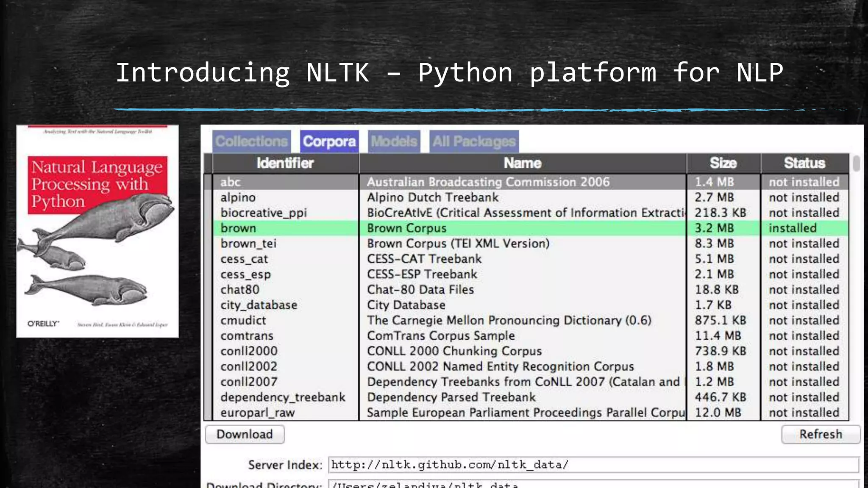Click the Name column header
The height and width of the screenshot is (488, 868).
(522, 163)
